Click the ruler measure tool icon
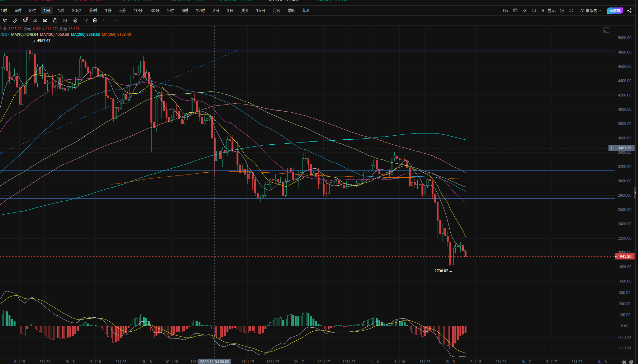 pos(15,21)
